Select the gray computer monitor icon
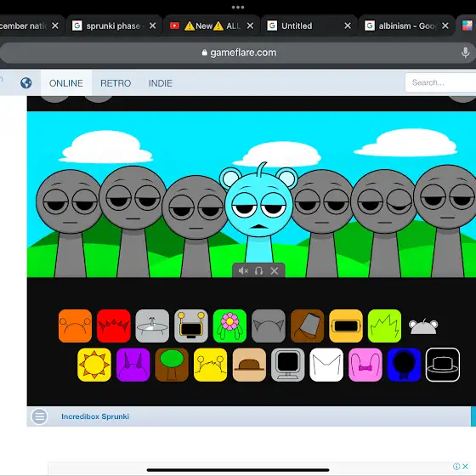 coord(287,365)
